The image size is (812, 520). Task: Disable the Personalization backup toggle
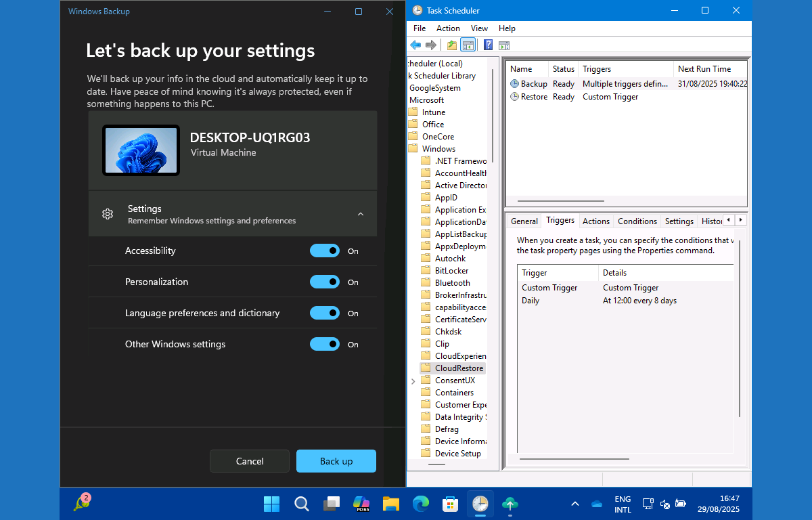pyautogui.click(x=325, y=282)
